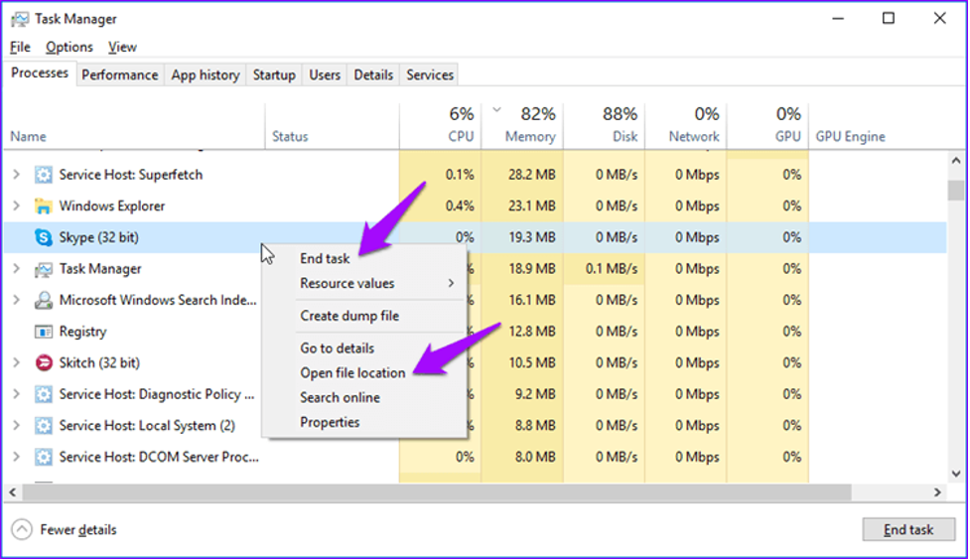
Task: Click the vertical scrollbar up arrow
Action: click(x=956, y=161)
